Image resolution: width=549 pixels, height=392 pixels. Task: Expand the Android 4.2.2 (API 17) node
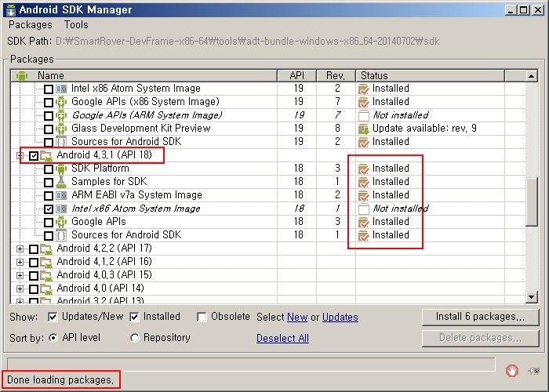click(x=20, y=249)
